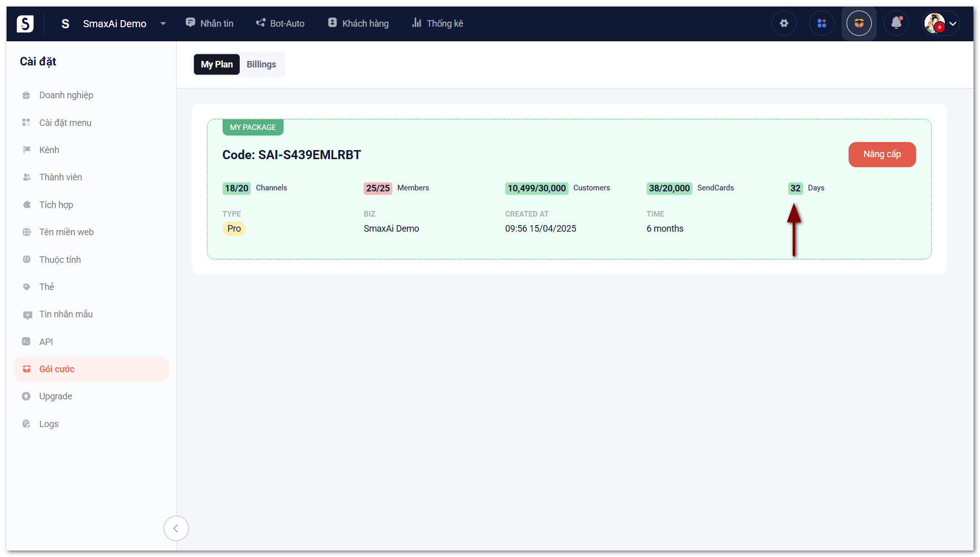
Task: Open the notifications bell
Action: coord(896,23)
